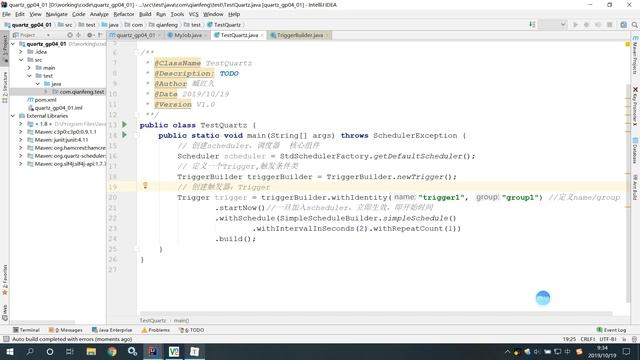640x360 pixels.
Task: Switch to MyJob.java tab
Action: pyautogui.click(x=188, y=35)
